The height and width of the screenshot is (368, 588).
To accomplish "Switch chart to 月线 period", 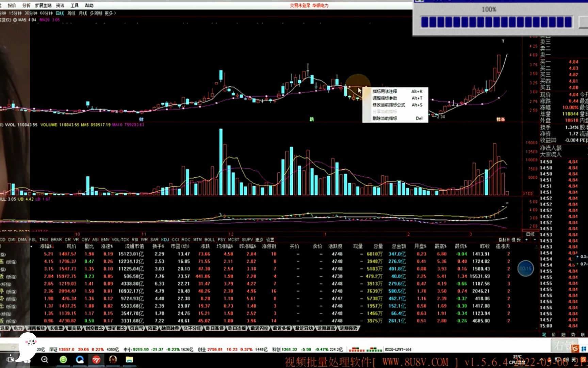I will pyautogui.click(x=83, y=13).
